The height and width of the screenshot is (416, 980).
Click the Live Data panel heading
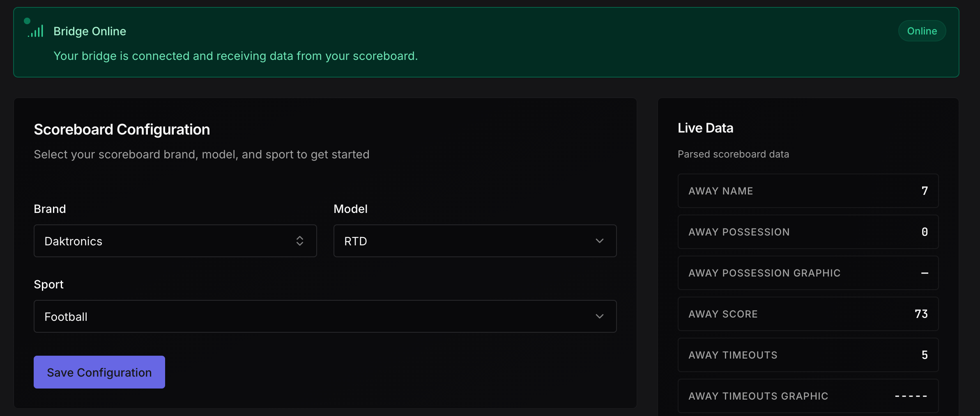(705, 128)
